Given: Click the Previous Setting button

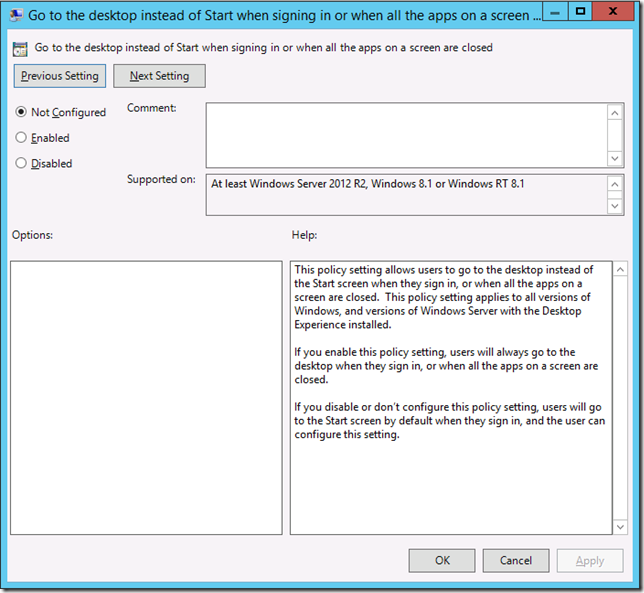Looking at the screenshot, I should (x=60, y=76).
